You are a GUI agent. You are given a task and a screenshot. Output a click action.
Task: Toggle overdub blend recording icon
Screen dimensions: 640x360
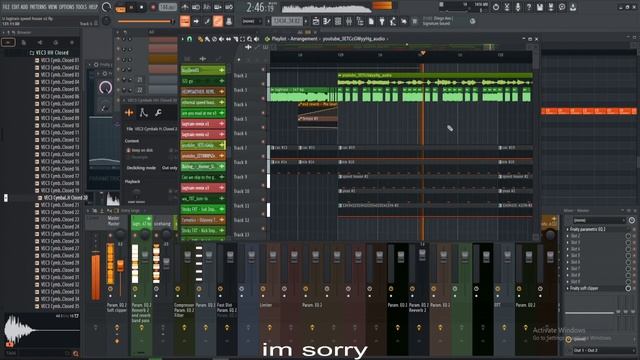[x=218, y=7]
